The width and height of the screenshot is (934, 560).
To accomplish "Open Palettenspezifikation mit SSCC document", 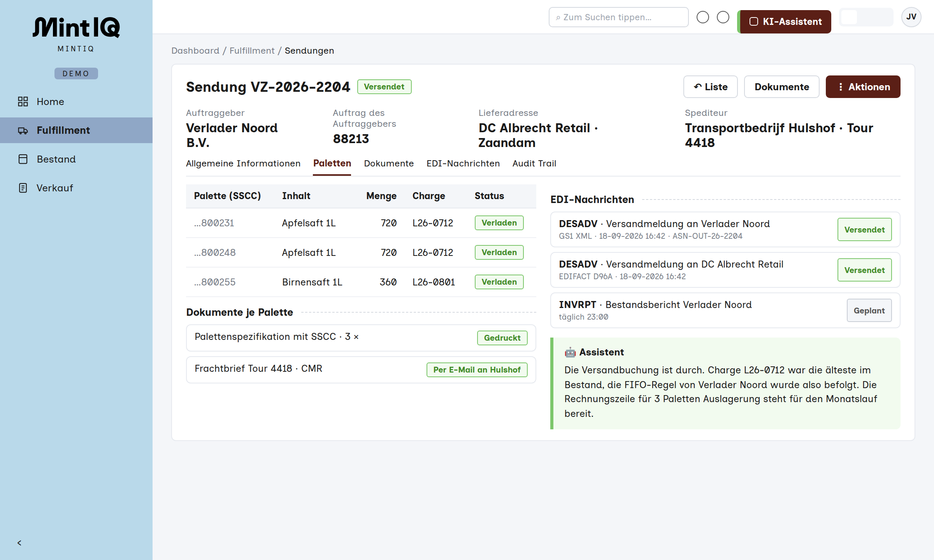I will (x=361, y=338).
